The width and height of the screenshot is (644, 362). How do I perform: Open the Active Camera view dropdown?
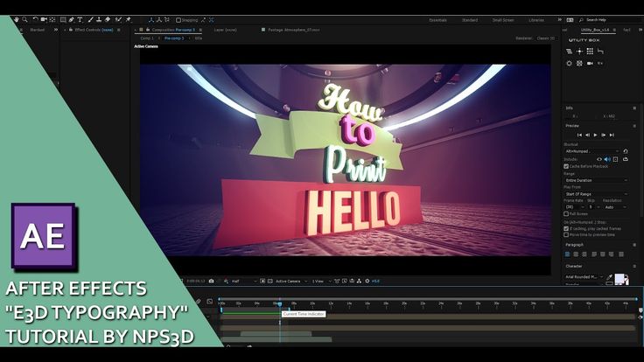(289, 281)
